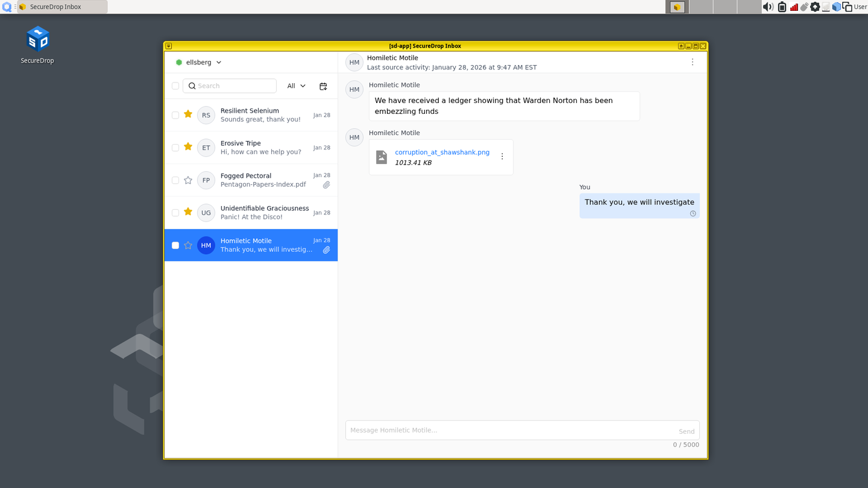Open the date filter calendar icon
868x488 pixels.
[x=323, y=86]
